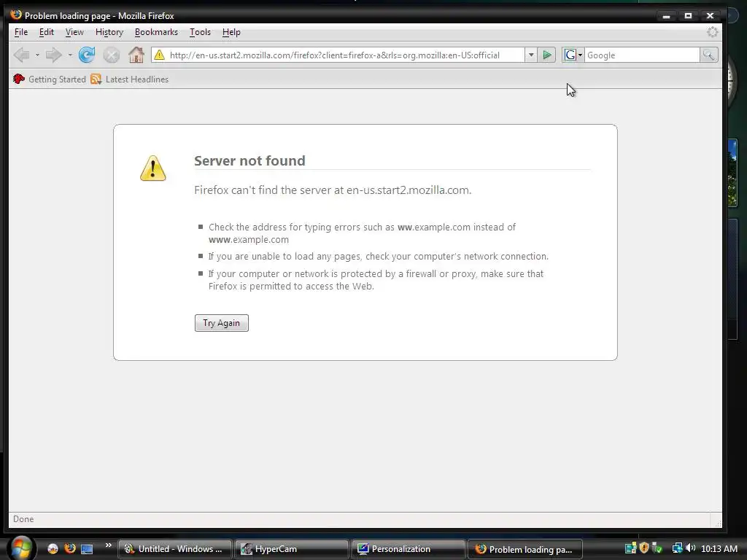
Task: Open the forward history dropdown arrow
Action: click(70, 55)
